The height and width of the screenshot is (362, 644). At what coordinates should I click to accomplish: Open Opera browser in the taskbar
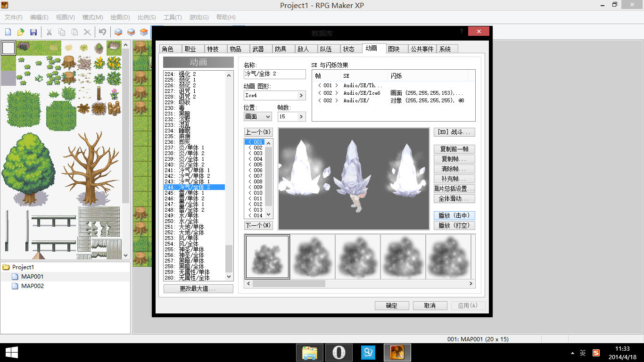click(x=339, y=353)
